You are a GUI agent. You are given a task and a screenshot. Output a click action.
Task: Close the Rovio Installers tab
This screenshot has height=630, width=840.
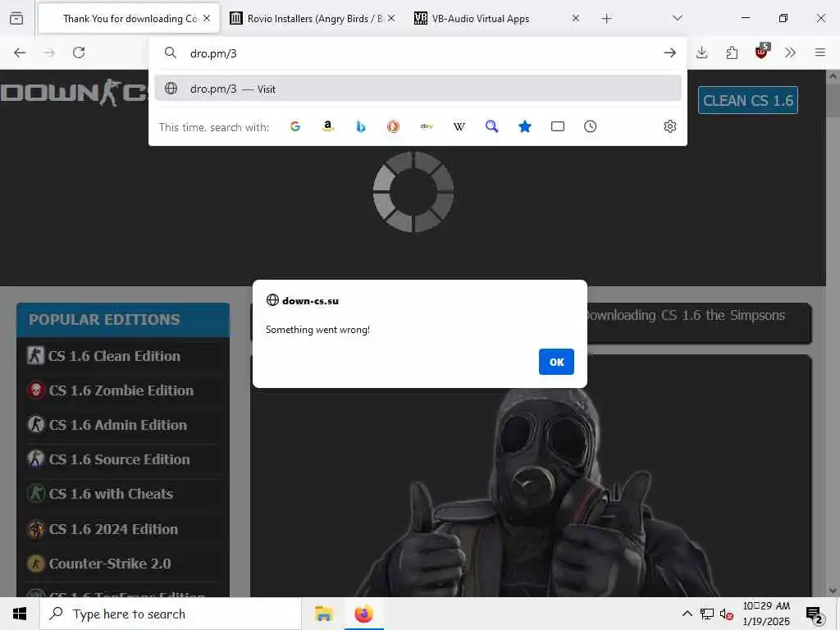point(391,18)
